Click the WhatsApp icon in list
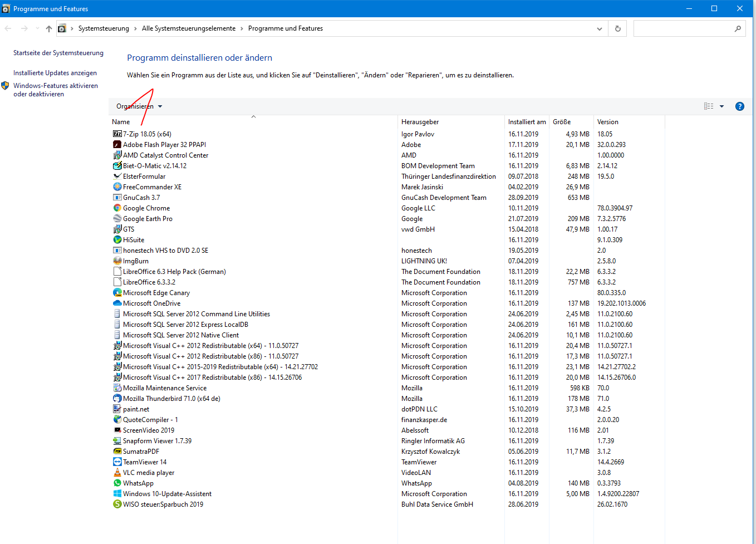 [117, 483]
